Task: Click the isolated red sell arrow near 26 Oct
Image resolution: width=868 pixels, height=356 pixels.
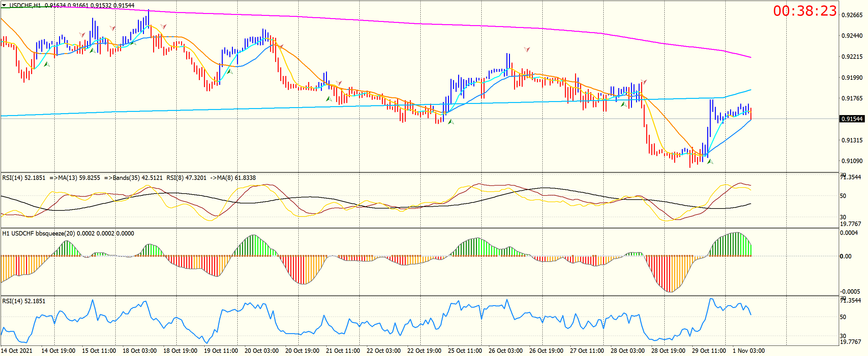Action: coord(527,50)
